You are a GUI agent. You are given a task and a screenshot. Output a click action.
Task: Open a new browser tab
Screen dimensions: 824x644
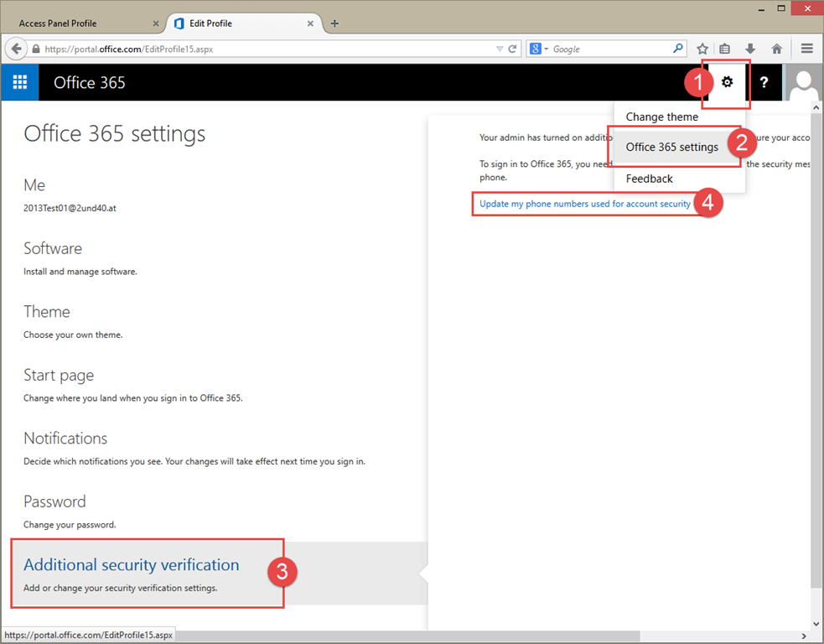(334, 23)
